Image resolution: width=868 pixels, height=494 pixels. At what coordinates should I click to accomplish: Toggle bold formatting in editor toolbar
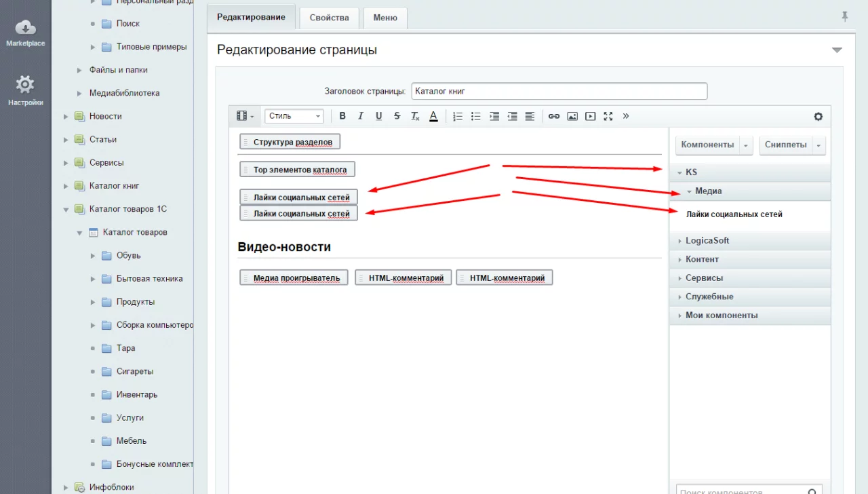(x=342, y=116)
